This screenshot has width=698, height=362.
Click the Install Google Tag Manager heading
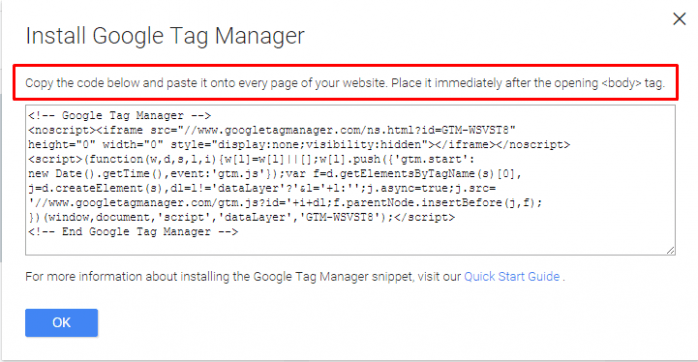pyautogui.click(x=165, y=36)
